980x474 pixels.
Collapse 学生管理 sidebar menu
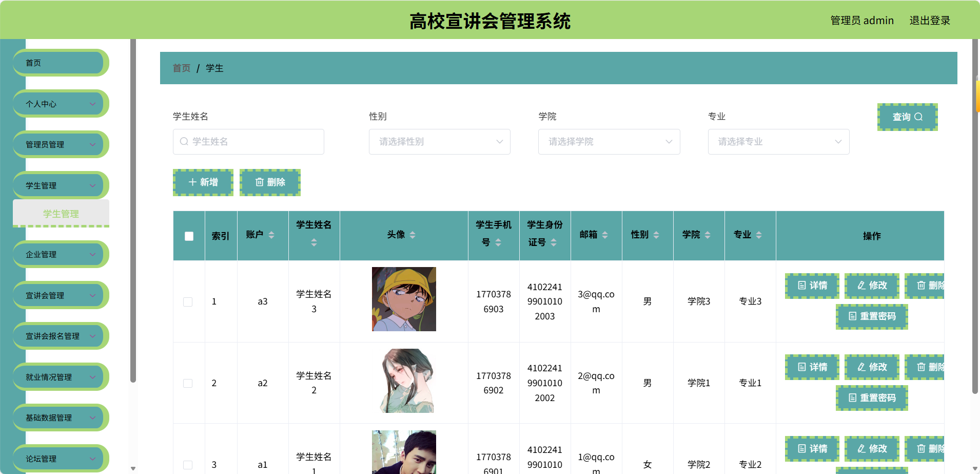[x=60, y=185]
